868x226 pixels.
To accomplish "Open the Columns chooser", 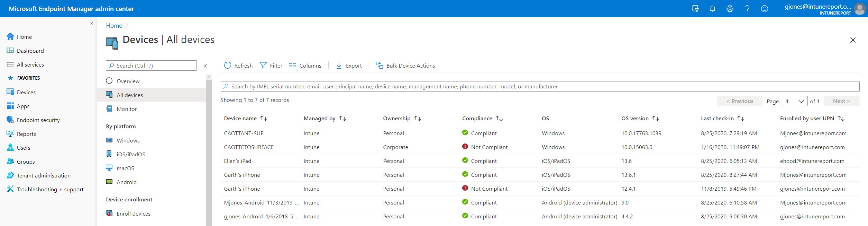I will pyautogui.click(x=305, y=66).
